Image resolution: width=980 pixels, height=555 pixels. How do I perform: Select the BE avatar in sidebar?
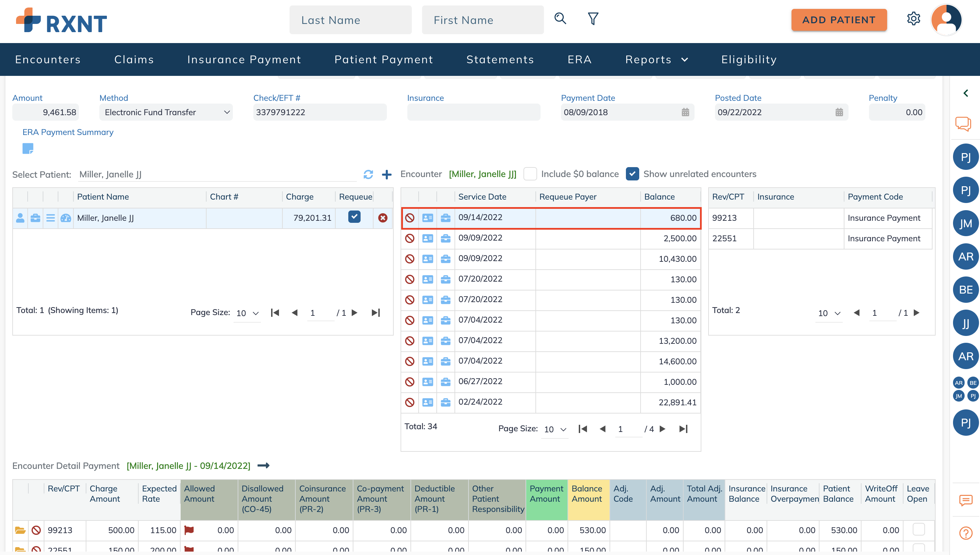pyautogui.click(x=966, y=290)
